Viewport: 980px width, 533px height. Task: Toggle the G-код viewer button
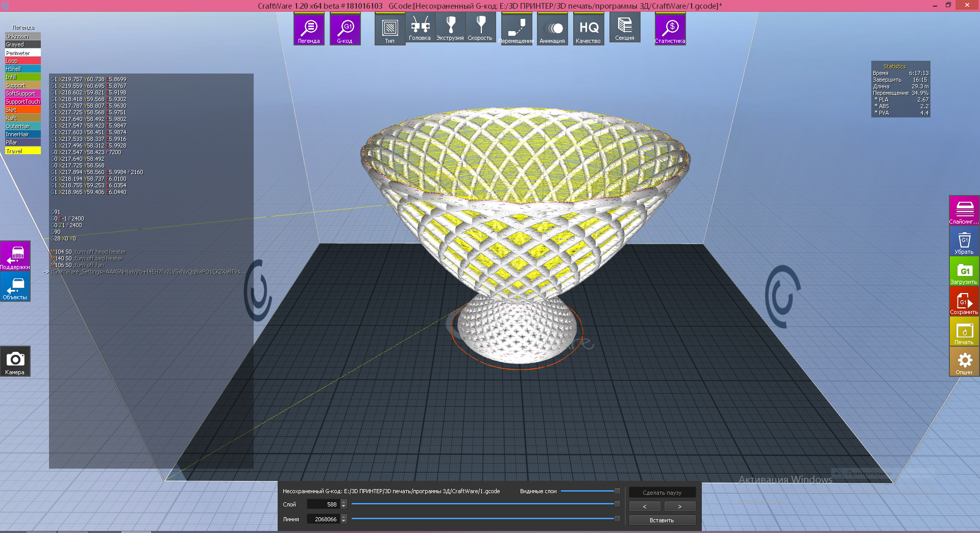click(345, 30)
